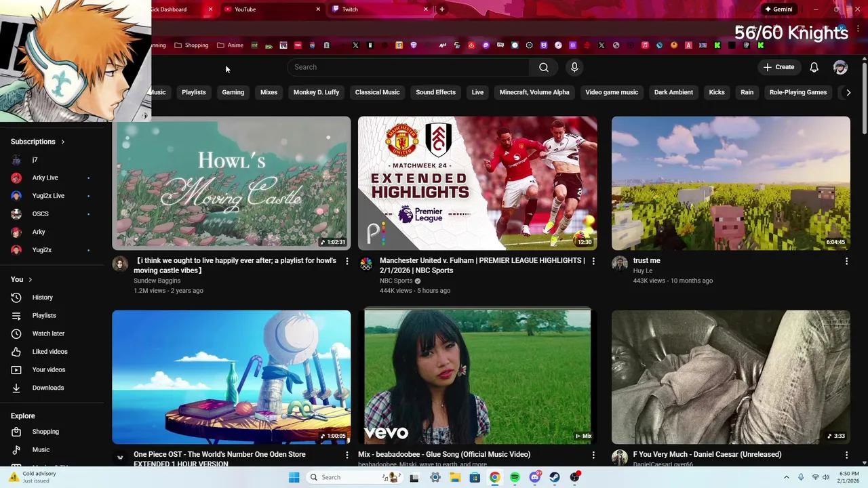Image resolution: width=868 pixels, height=488 pixels.
Task: Open File Explorer from taskbar
Action: point(455,477)
